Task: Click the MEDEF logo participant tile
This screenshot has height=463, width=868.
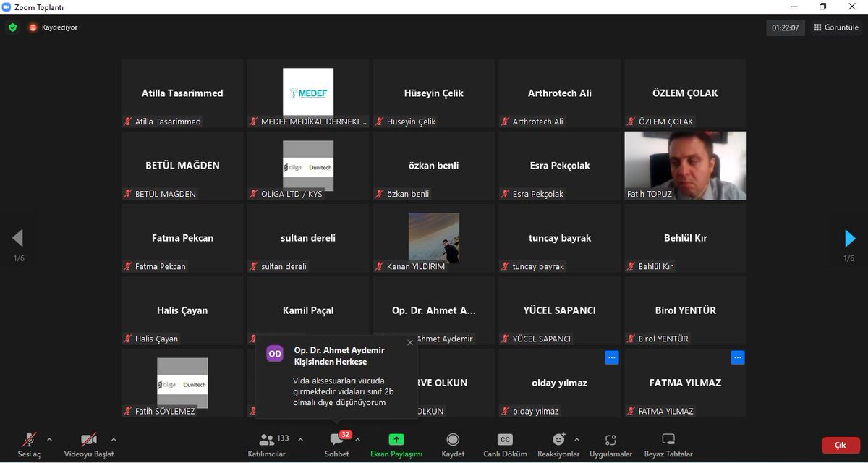Action: click(308, 93)
